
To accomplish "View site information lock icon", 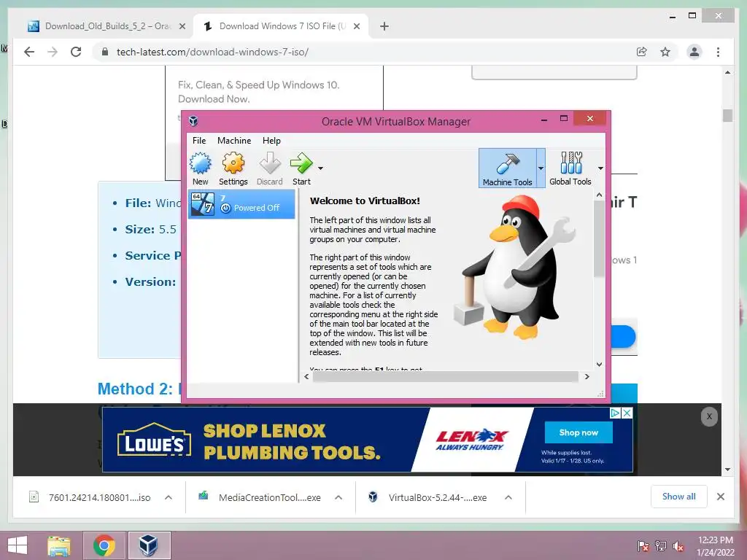I will [105, 52].
